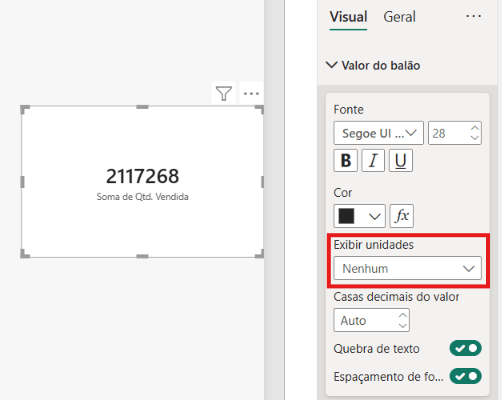Open the Cor color picker dropdown
The image size is (502, 400).
[359, 216]
